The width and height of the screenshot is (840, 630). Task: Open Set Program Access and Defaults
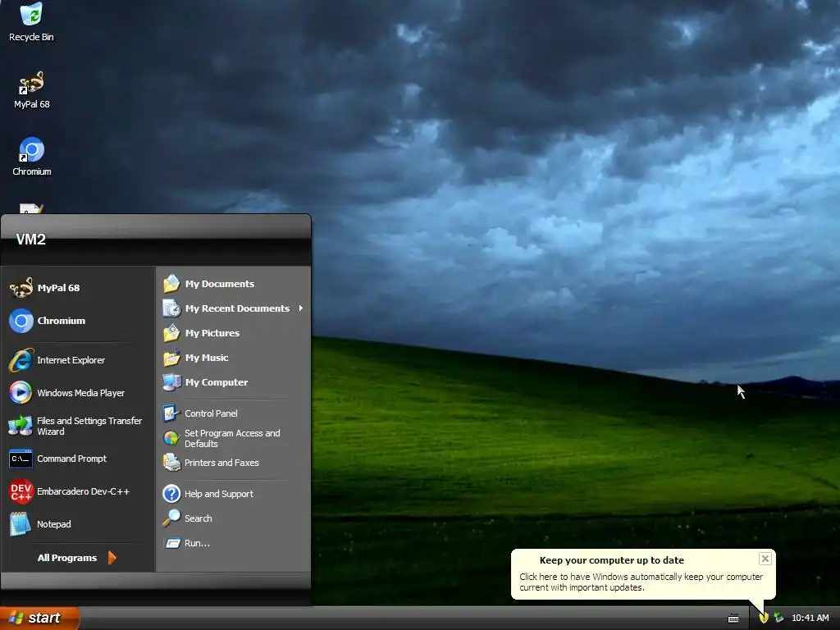(x=233, y=438)
